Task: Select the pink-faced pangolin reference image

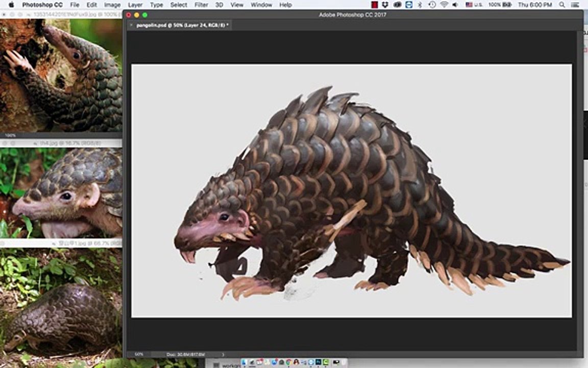Action: coord(61,193)
